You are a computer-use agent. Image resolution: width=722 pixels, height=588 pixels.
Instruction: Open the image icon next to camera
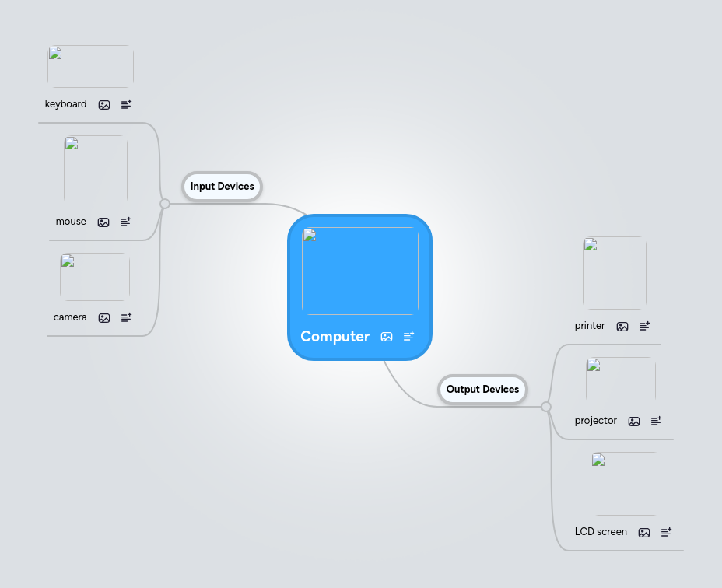104,317
